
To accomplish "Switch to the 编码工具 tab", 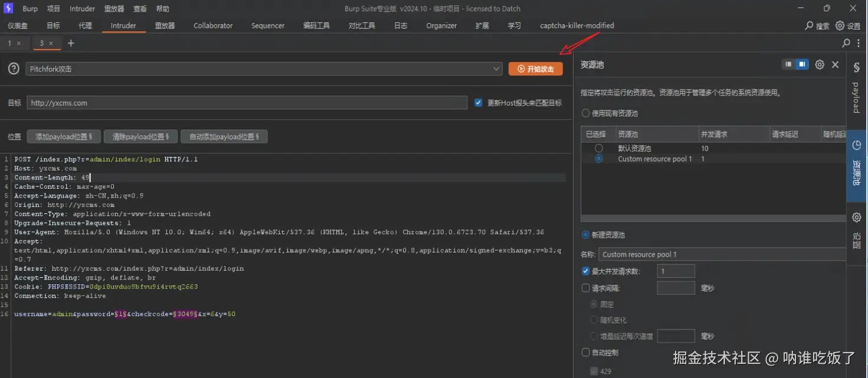I will pyautogui.click(x=316, y=26).
